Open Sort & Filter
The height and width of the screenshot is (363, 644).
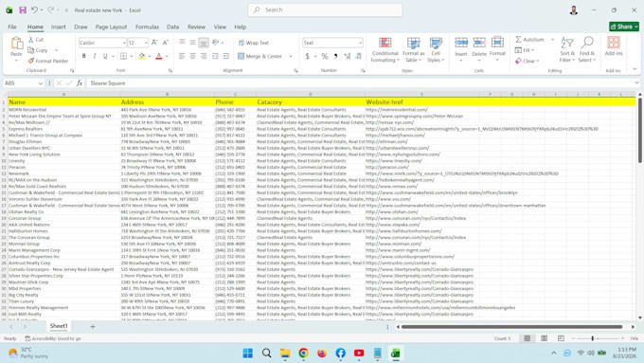567,49
